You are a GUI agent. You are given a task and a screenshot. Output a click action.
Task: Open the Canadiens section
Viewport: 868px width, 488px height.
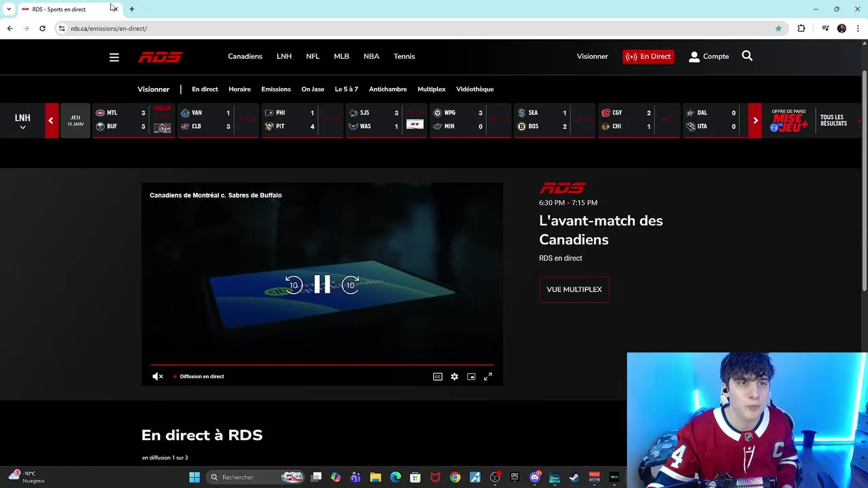[x=245, y=57]
